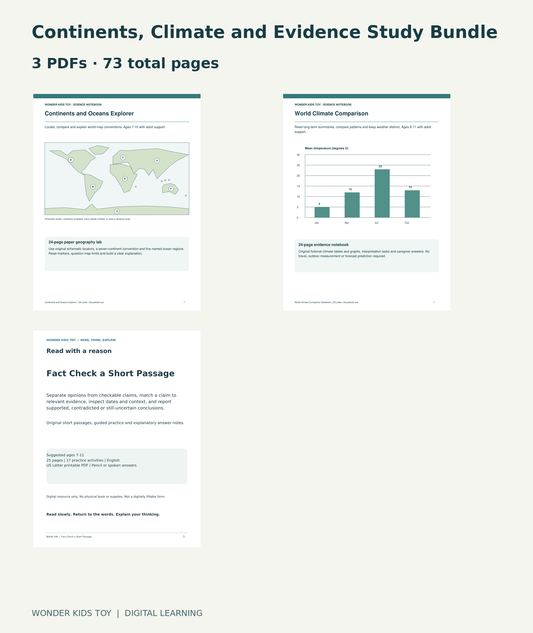Click the "Digital resource only" disclaimer line

[105, 497]
